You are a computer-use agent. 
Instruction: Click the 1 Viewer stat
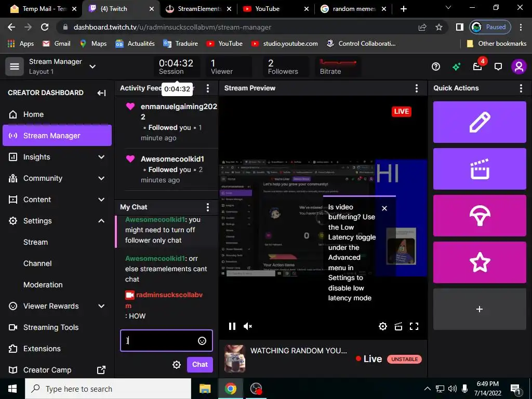(x=229, y=66)
